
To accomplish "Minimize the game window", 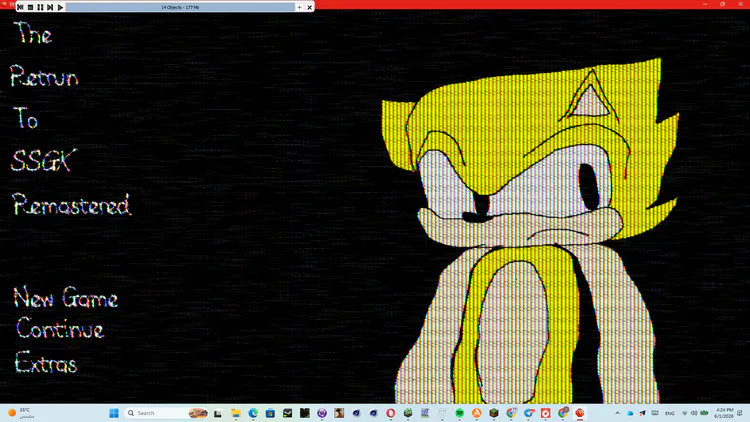I will tap(705, 4).
